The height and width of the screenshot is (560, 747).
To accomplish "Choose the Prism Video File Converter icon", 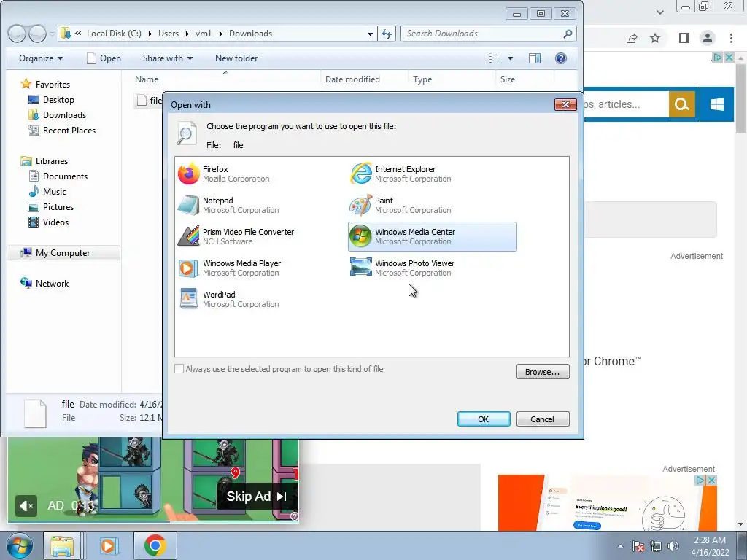I will 189,236.
